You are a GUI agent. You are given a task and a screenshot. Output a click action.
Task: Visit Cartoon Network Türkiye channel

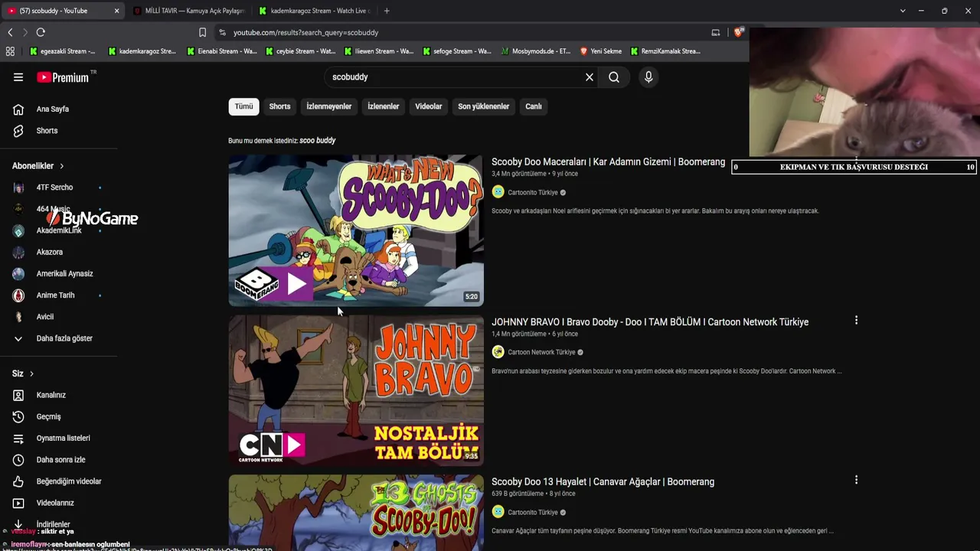pos(541,352)
